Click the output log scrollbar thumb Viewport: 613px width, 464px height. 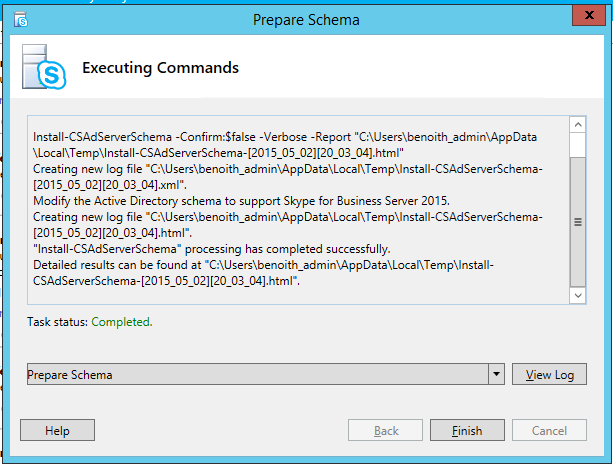point(577,220)
